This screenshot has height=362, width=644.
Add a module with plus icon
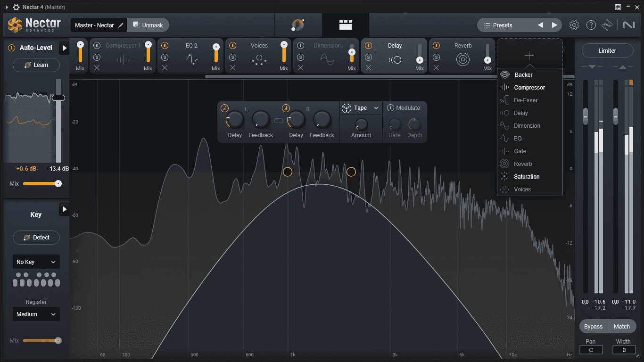(x=529, y=55)
